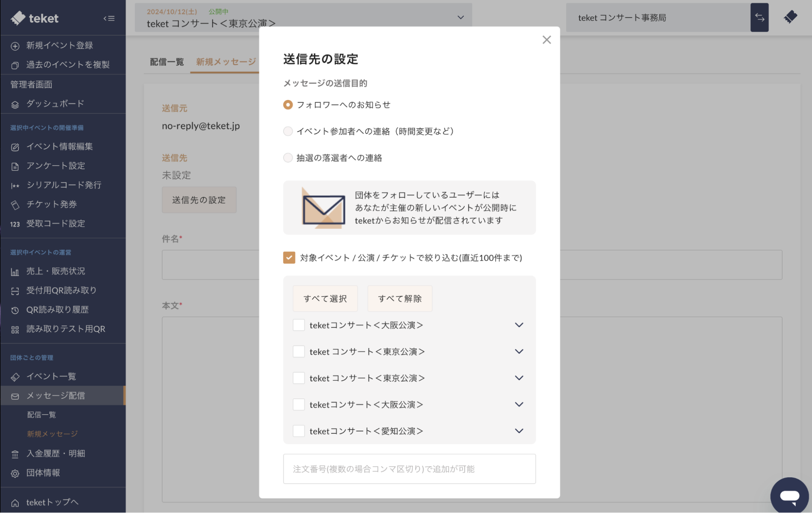
Task: Click the 団体情報 gear icon
Action: point(15,474)
